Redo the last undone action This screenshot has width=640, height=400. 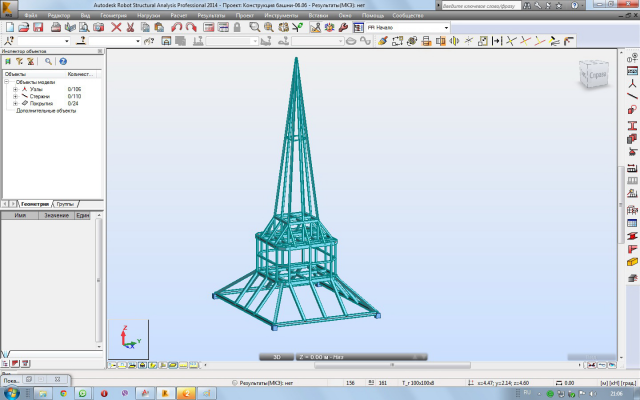tap(191, 28)
